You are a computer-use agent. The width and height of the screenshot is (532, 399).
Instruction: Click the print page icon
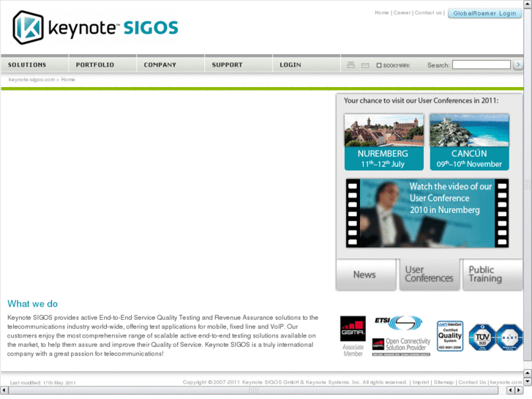[351, 65]
